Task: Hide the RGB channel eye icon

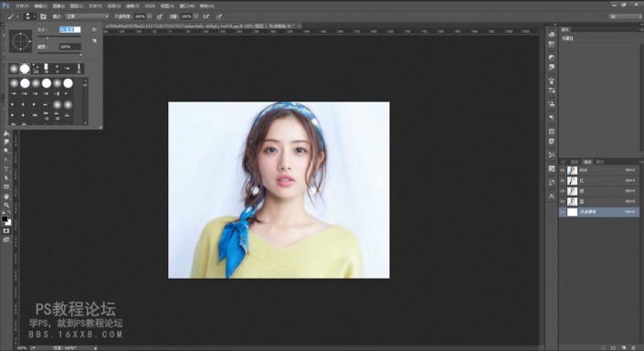Action: pos(563,170)
